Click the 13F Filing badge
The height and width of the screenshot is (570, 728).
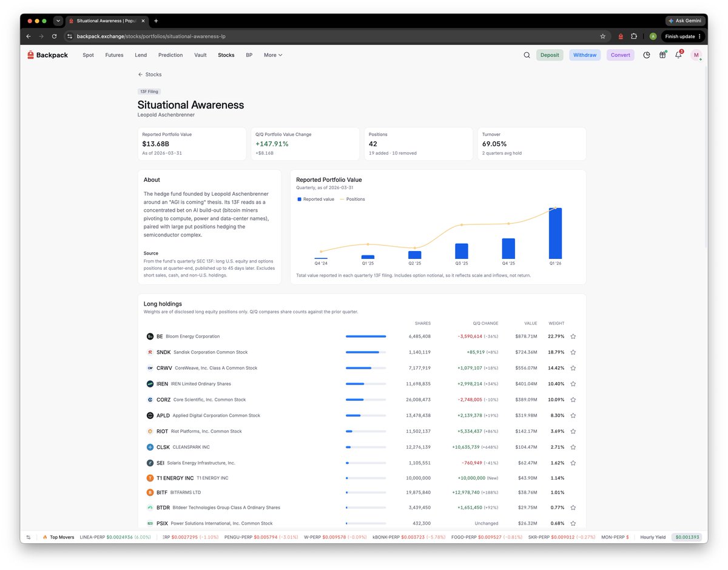pos(149,92)
